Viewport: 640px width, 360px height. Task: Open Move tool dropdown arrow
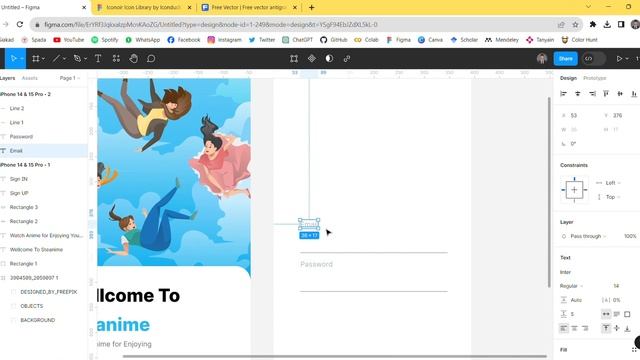coord(22,59)
